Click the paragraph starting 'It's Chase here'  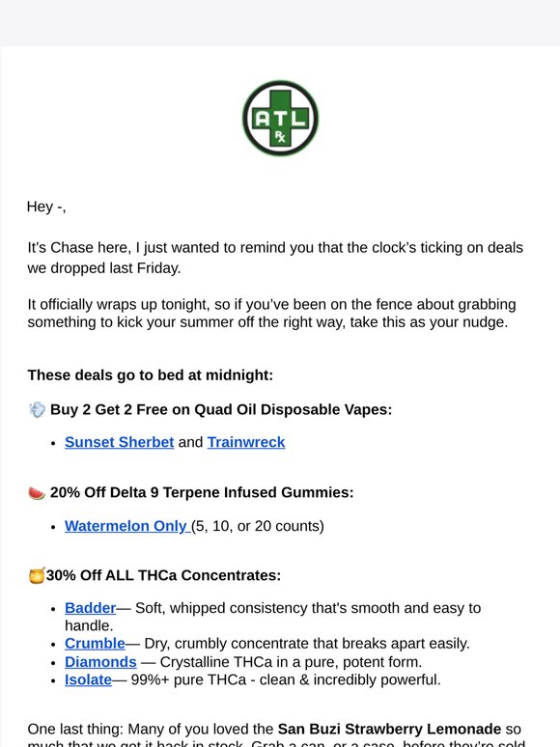(x=275, y=258)
